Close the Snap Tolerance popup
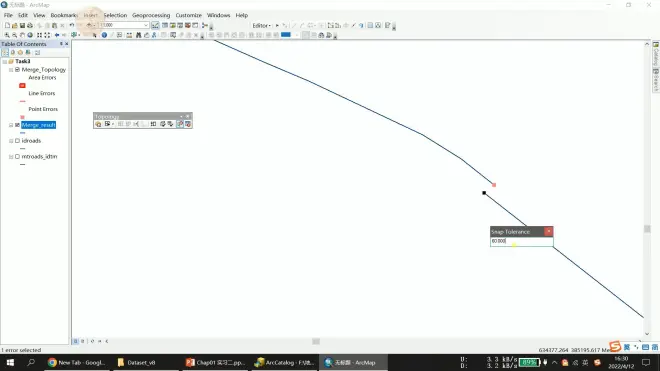 (548, 231)
